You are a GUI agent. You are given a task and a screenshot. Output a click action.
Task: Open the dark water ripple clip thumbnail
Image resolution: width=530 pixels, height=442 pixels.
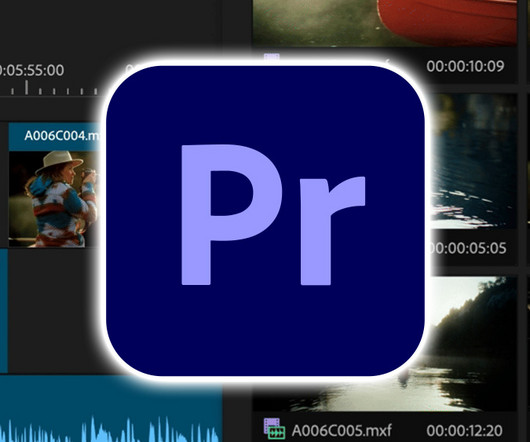[x=473, y=161]
